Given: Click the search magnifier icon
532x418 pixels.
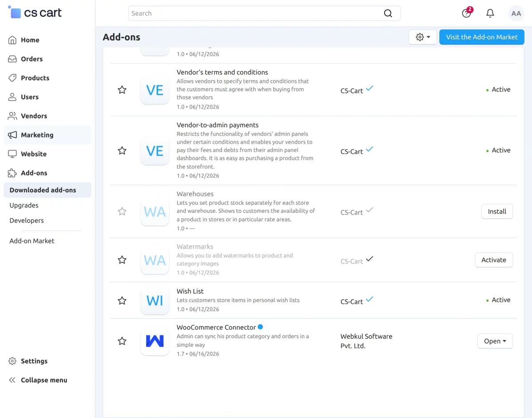Looking at the screenshot, I should click(x=388, y=13).
